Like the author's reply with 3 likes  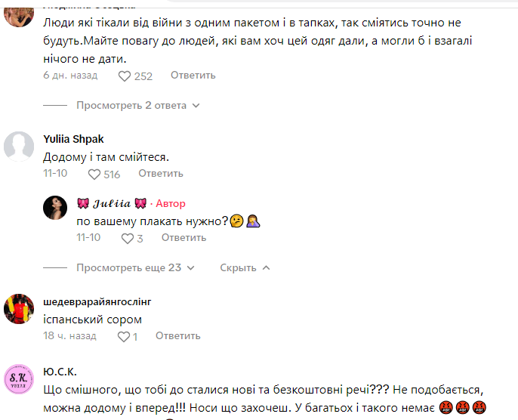tap(128, 239)
